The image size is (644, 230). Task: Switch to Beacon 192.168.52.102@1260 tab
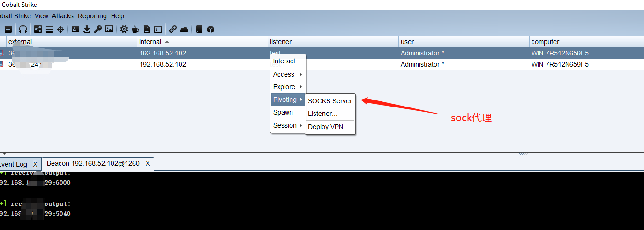93,164
